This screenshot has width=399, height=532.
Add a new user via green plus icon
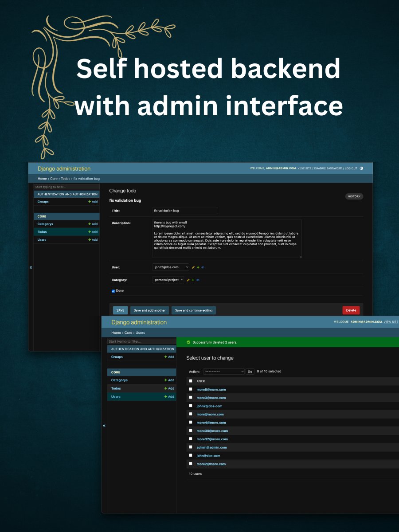198,267
